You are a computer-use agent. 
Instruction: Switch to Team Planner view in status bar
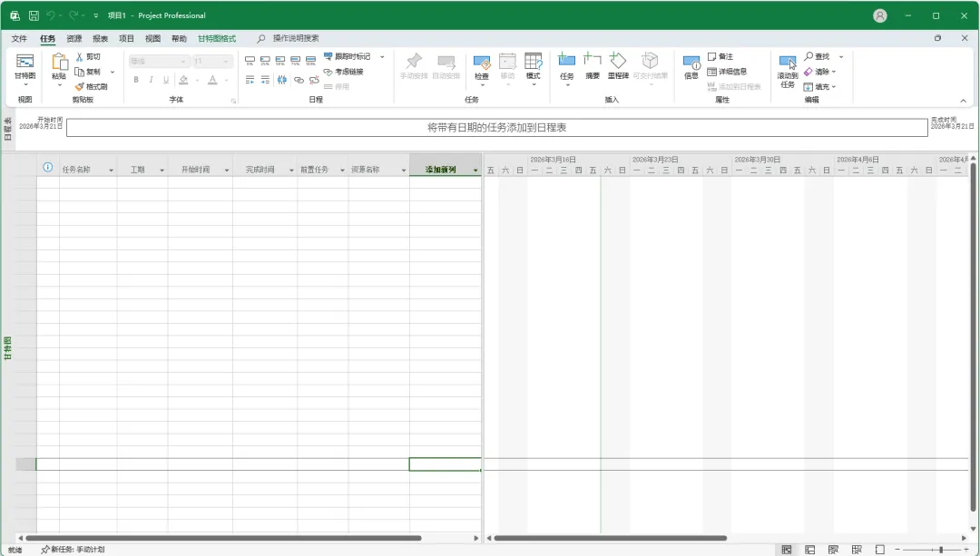point(833,550)
